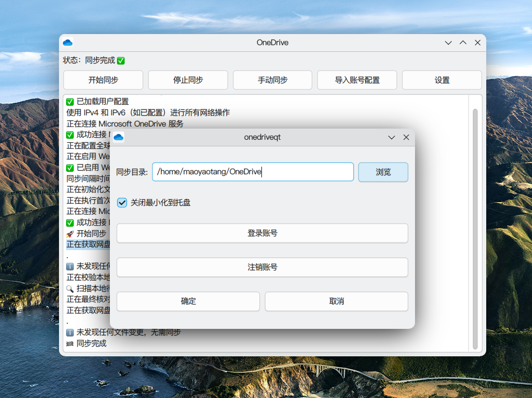
Task: Select log line 正在连接 Microsoft OneDrive 服务
Action: 125,124
